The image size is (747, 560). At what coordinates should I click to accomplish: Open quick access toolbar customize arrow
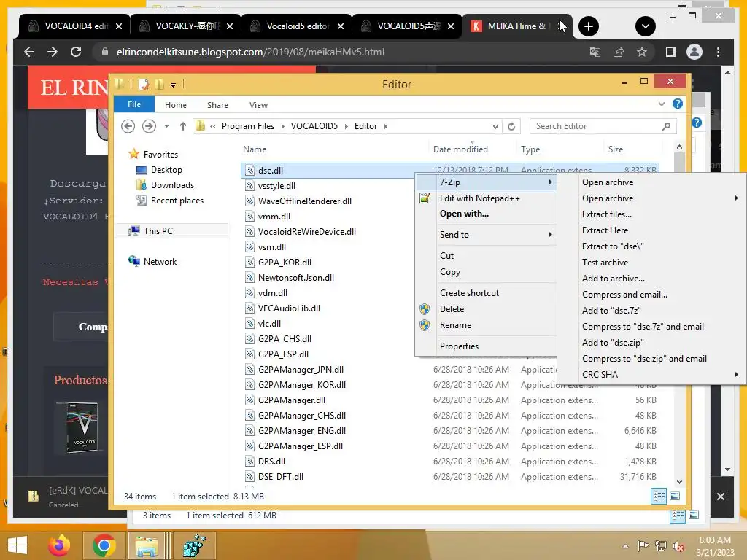pos(174,85)
